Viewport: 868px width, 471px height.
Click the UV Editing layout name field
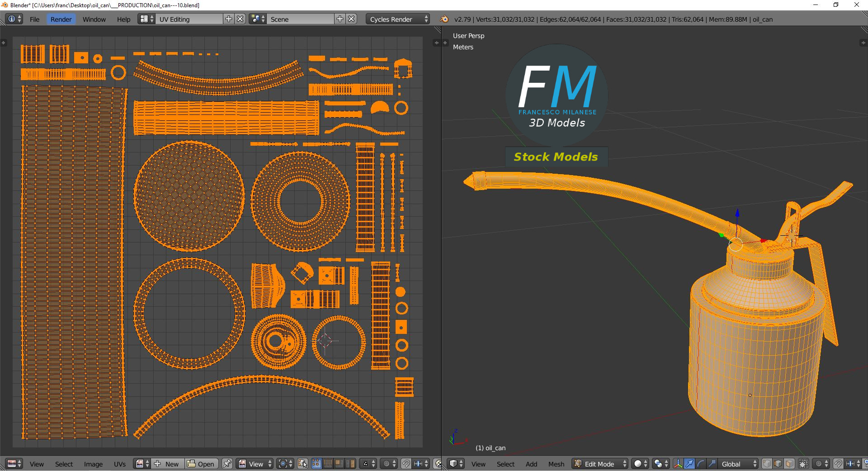190,19
